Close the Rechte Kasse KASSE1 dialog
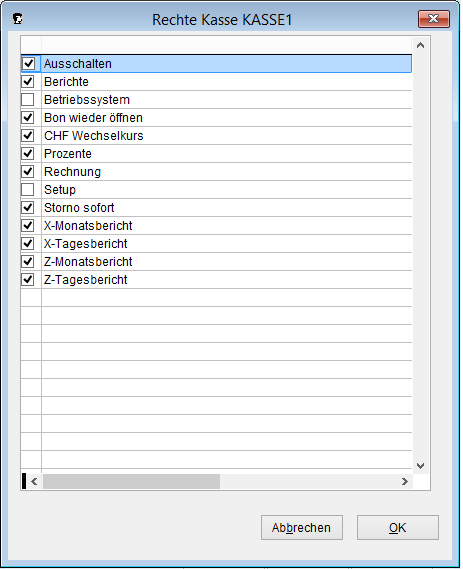 click(x=434, y=19)
